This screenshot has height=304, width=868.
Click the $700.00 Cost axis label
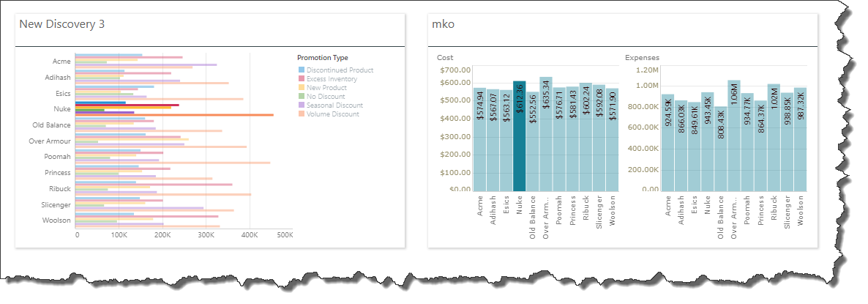(455, 70)
